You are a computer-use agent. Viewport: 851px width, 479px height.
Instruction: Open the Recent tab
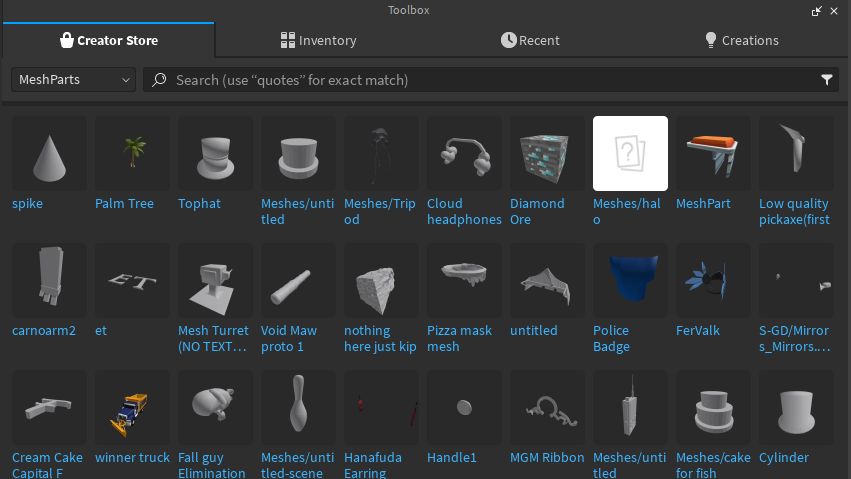point(530,40)
